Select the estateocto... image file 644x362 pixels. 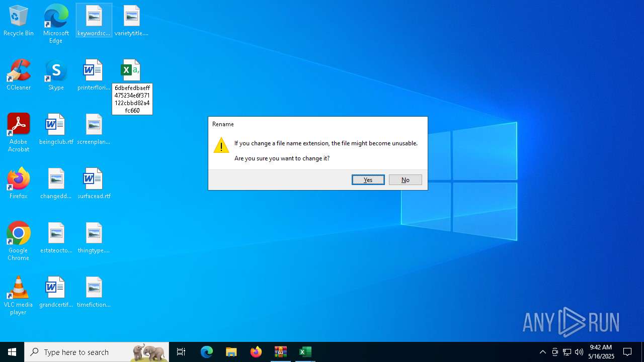(56, 238)
